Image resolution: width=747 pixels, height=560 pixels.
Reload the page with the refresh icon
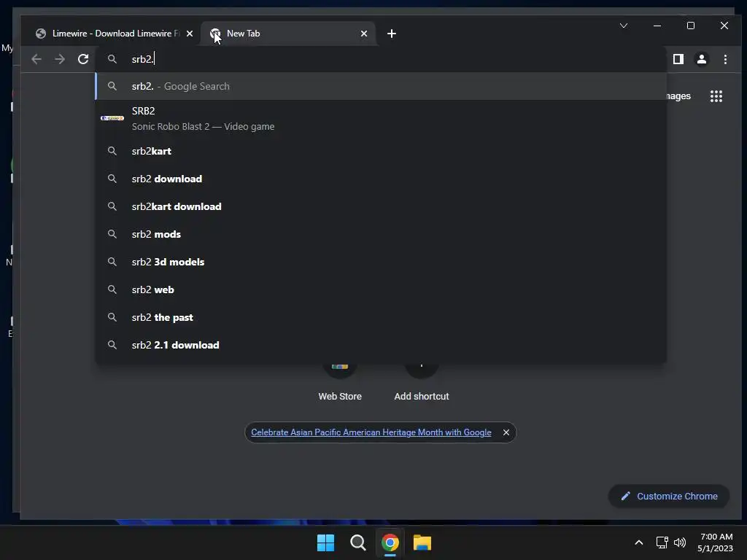pos(83,59)
